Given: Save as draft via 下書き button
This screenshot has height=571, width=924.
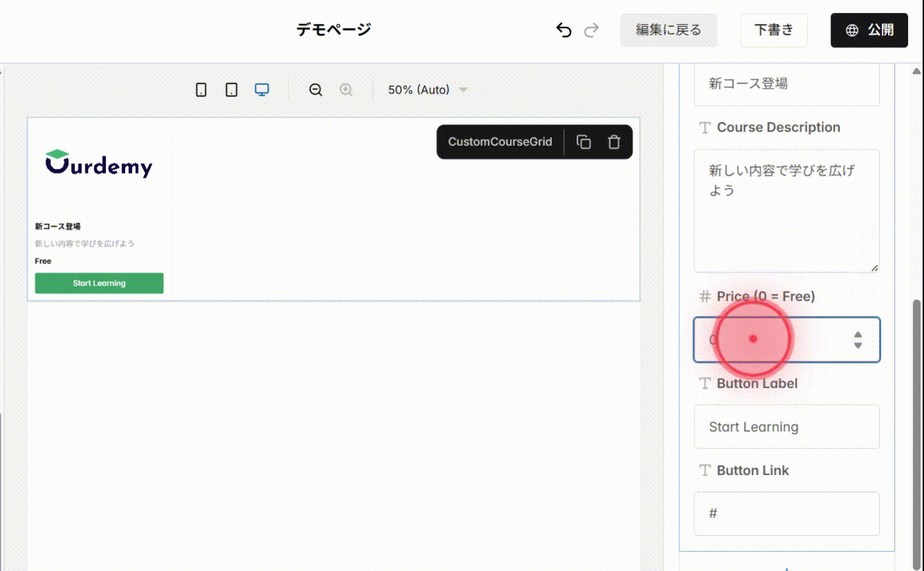Looking at the screenshot, I should point(774,30).
